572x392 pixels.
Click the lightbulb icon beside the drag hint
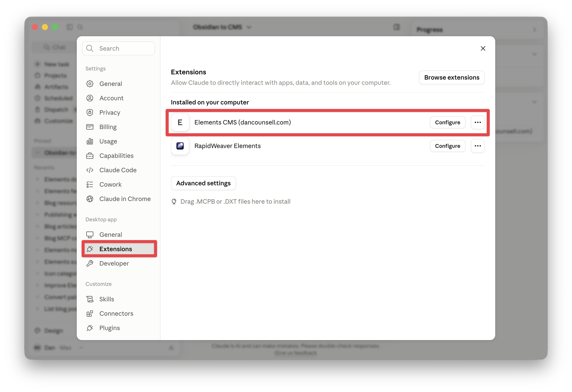[174, 201]
